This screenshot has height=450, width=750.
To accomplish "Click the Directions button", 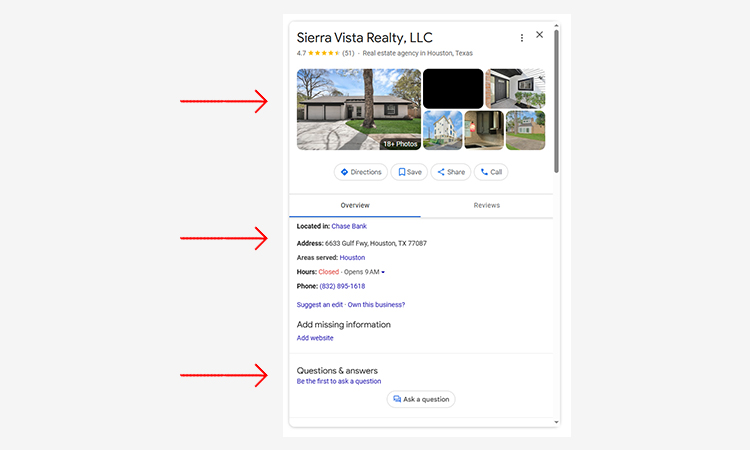I will [x=361, y=172].
